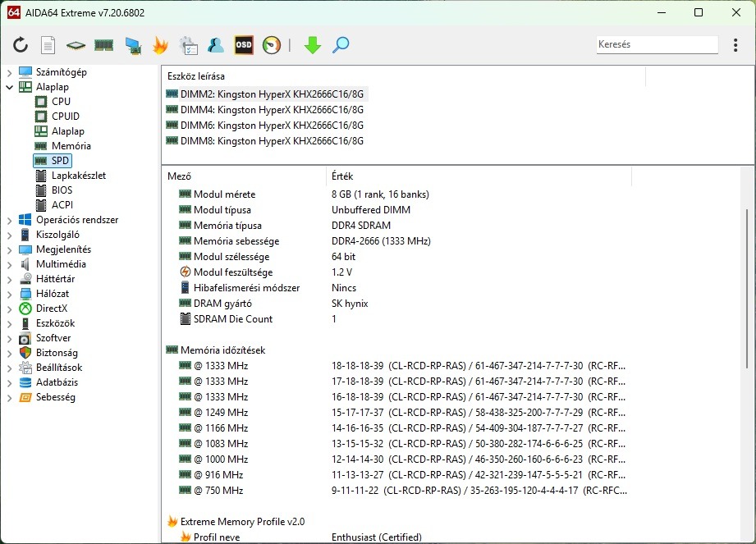This screenshot has width=756, height=544.
Task: Select BIOS in the sidebar tree
Action: pyautogui.click(x=62, y=190)
